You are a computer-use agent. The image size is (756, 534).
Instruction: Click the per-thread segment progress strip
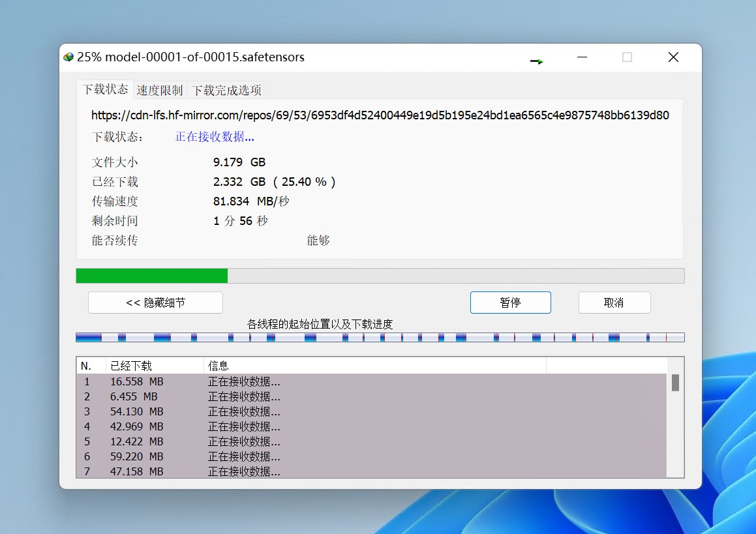(380, 337)
